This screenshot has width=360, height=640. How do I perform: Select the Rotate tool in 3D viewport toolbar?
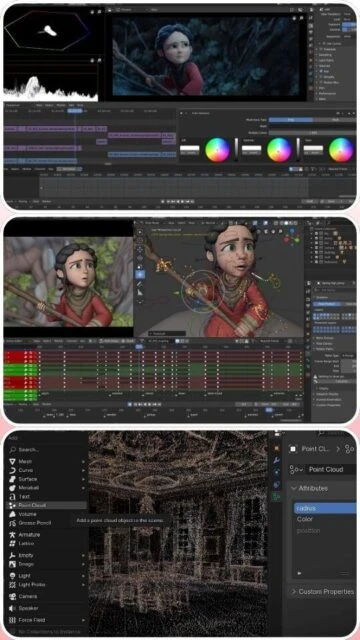[140, 258]
